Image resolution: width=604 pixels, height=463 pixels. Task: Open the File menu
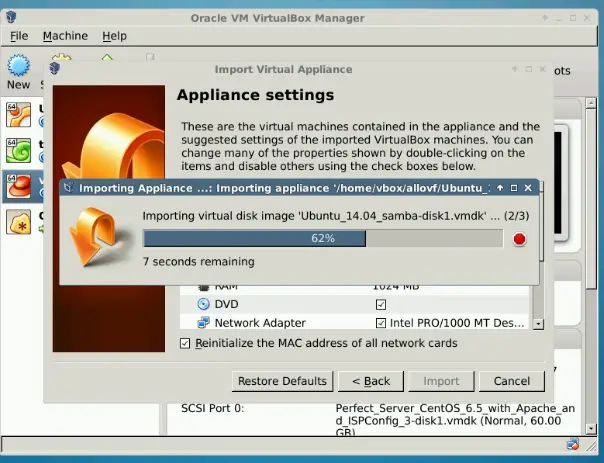(19, 36)
